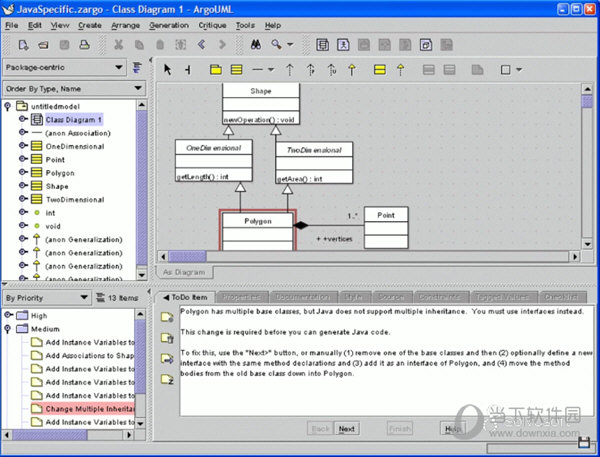The width and height of the screenshot is (600, 457).
Task: Switch to the ToDo Item tab
Action: (186, 297)
